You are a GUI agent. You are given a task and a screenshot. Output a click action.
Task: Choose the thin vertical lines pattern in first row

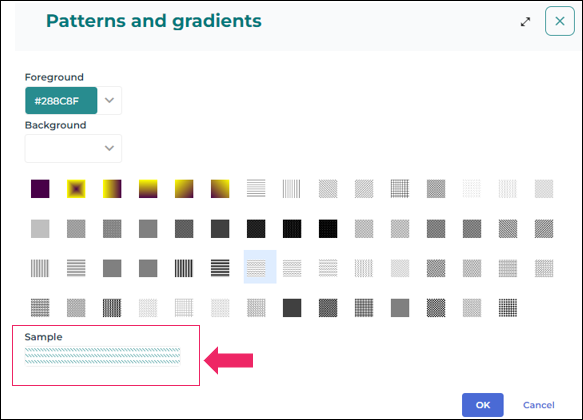pyautogui.click(x=292, y=189)
